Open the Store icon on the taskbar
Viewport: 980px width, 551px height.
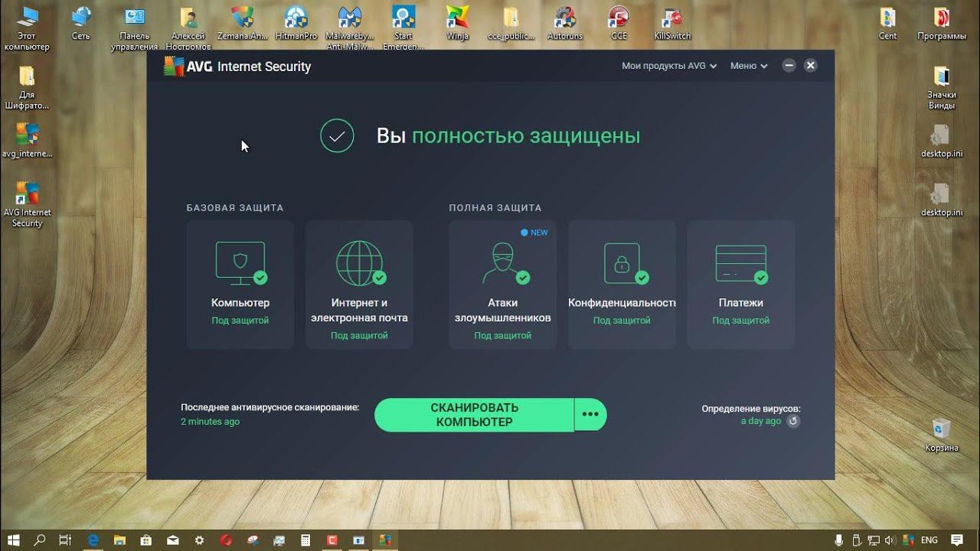[147, 540]
